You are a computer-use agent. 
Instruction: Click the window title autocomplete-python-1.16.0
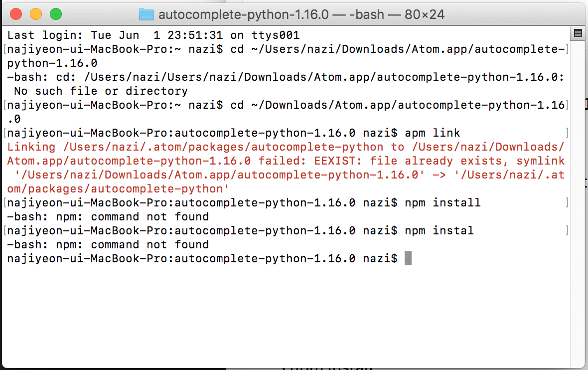[243, 14]
